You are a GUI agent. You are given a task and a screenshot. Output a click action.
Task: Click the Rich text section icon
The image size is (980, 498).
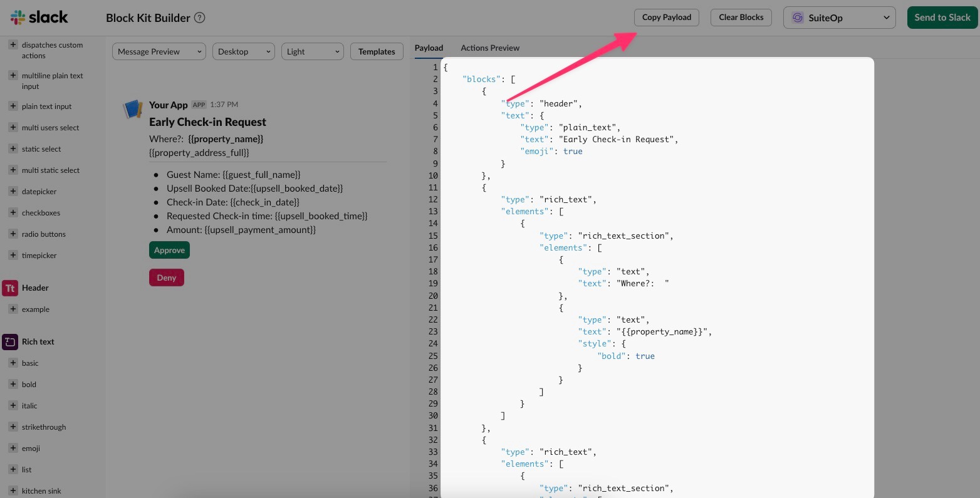click(9, 341)
